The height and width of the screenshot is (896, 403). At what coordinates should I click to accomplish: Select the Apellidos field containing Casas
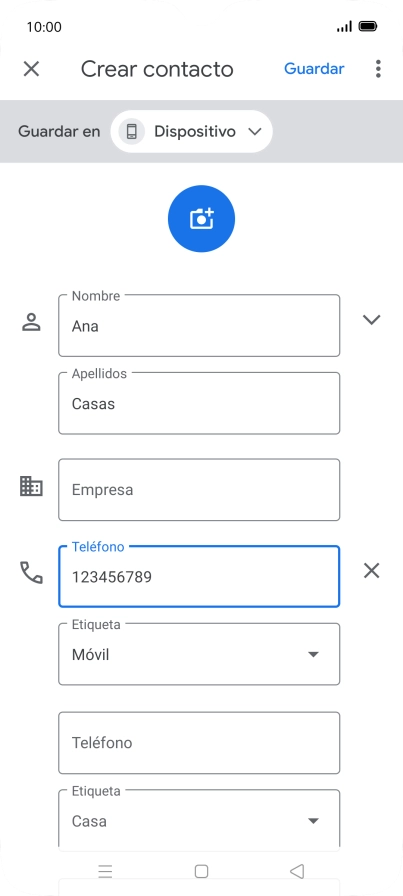199,403
